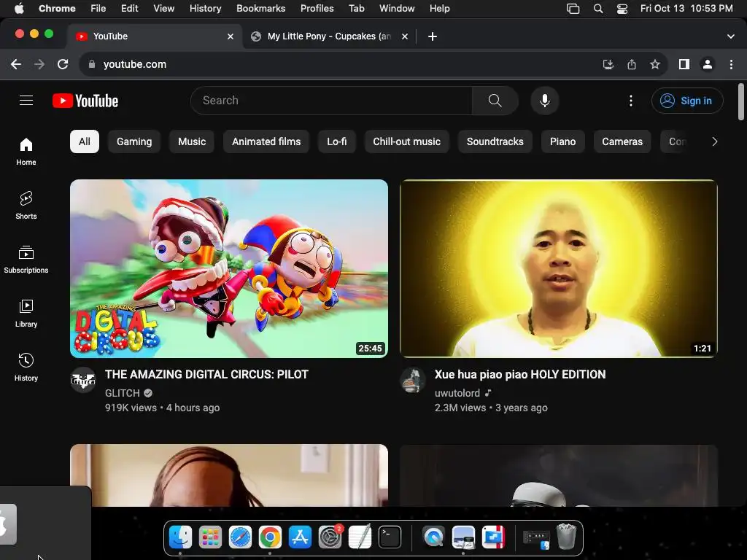Screen dimensions: 747x560
Task: Open THE AMAZING DIGITAL CIRCUS: PILOT title
Action: (206, 374)
